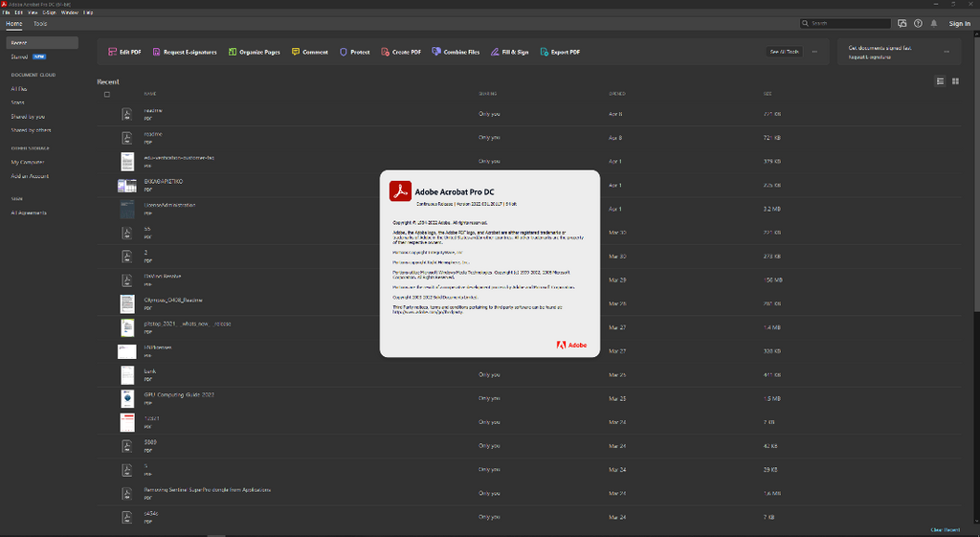Open the Organize Pages tool
This screenshot has width=980, height=537.
point(254,52)
